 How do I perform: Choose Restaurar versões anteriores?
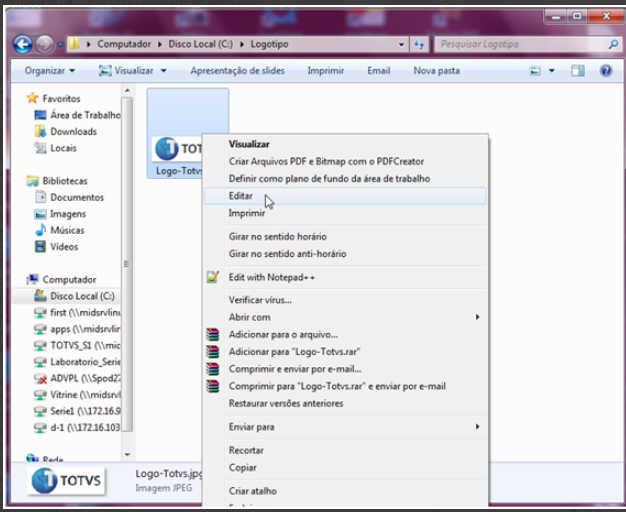(x=345, y=403)
